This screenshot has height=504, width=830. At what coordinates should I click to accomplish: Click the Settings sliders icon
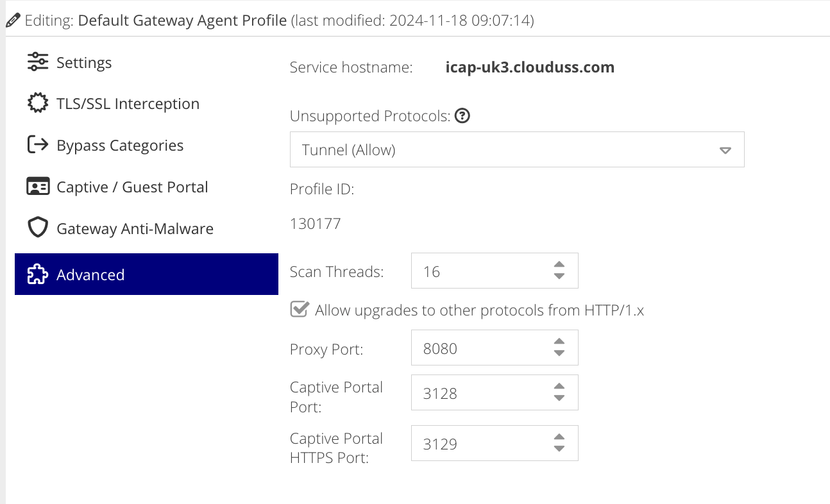pyautogui.click(x=38, y=62)
